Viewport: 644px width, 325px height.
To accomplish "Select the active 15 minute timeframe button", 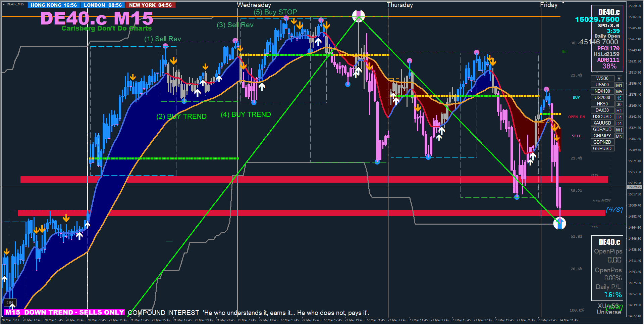I will (619, 98).
